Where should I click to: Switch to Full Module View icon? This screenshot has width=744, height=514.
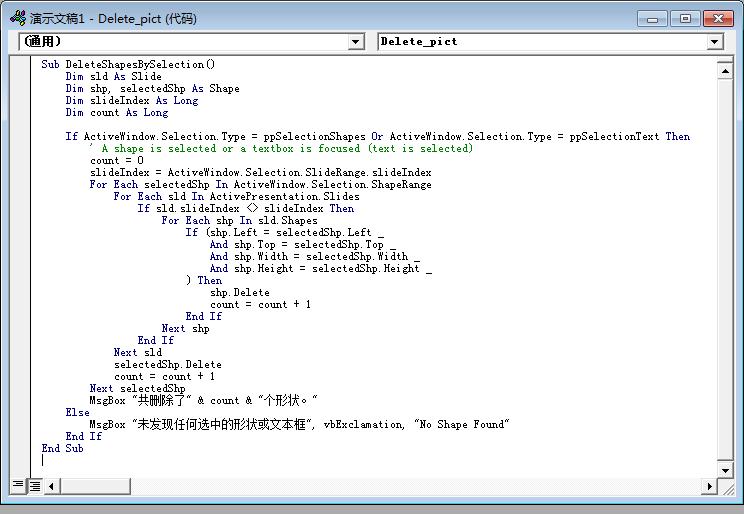(x=34, y=486)
